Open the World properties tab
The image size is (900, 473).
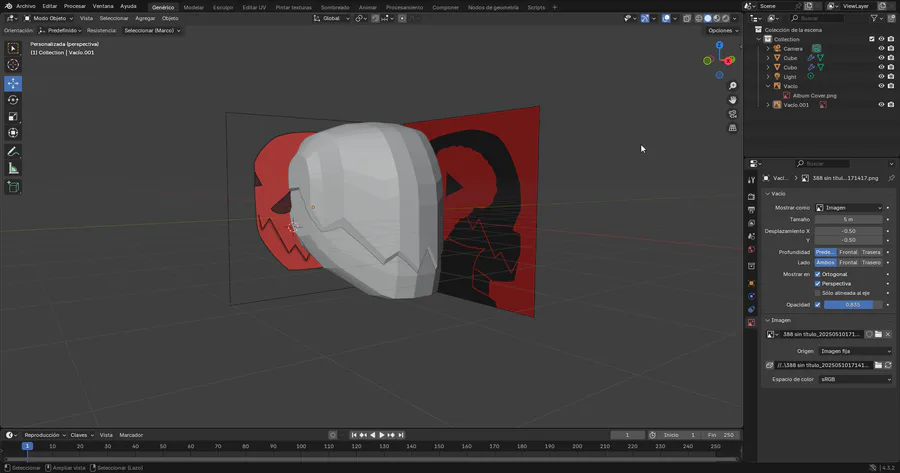[x=751, y=250]
